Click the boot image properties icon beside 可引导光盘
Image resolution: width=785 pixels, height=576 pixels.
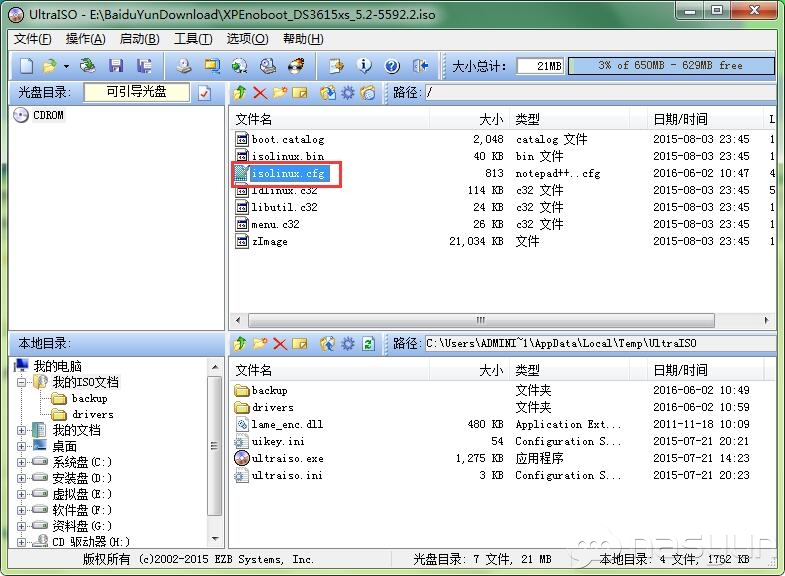204,93
